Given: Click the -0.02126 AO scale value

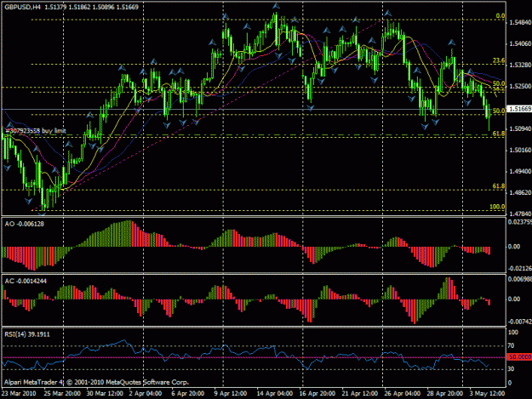Looking at the screenshot, I should point(520,269).
